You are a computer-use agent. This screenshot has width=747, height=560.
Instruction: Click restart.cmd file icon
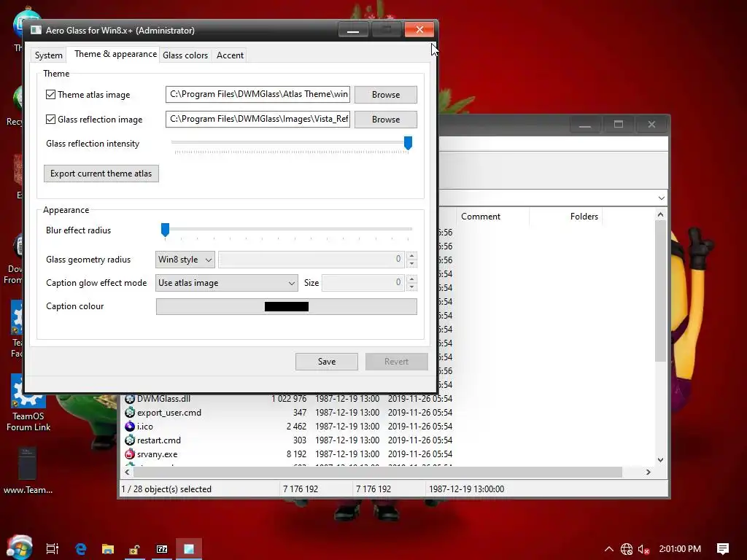[x=130, y=440]
